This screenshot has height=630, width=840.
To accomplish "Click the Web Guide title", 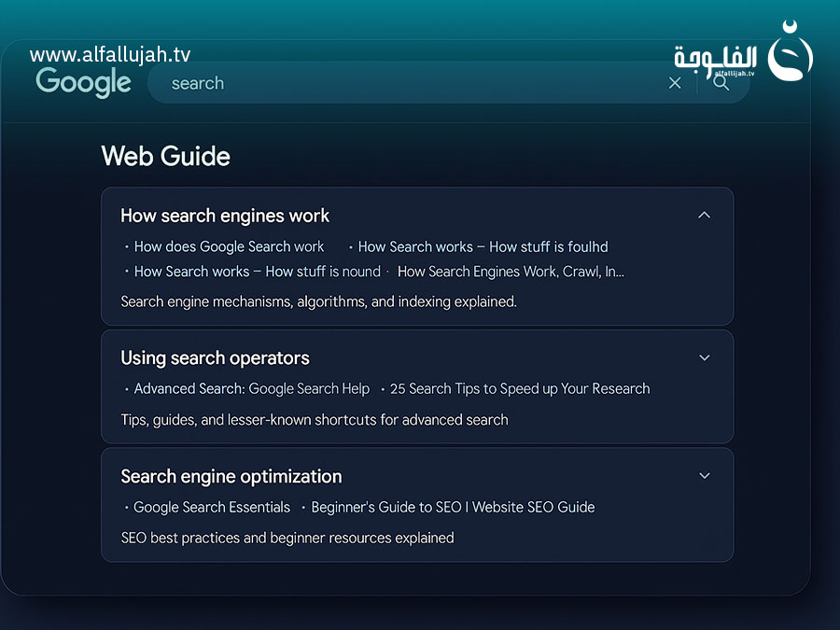I will click(x=165, y=156).
